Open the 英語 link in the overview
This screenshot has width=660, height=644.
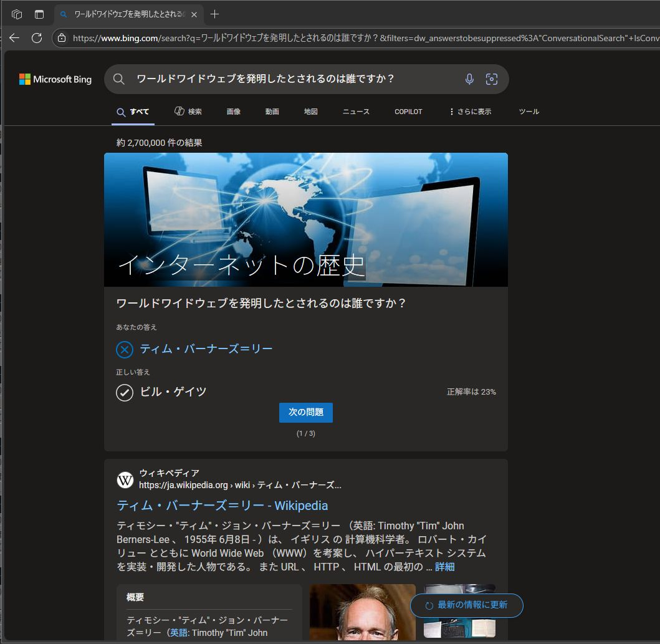[179, 633]
